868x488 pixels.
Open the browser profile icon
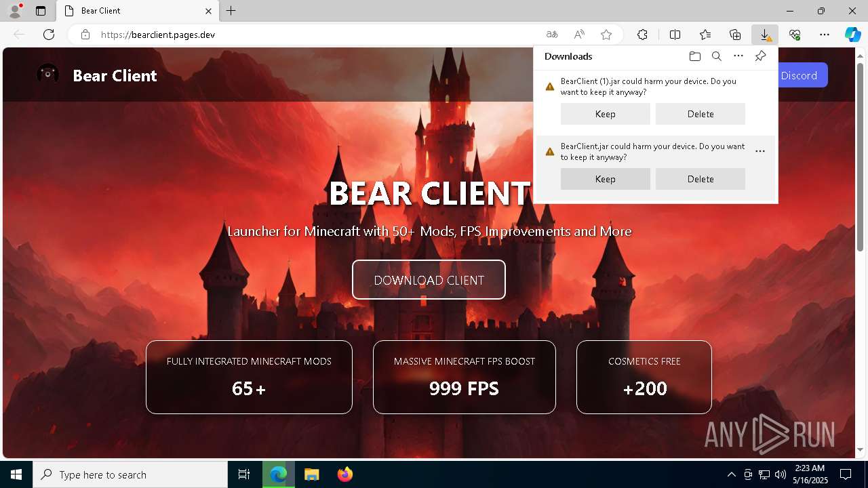click(x=15, y=10)
